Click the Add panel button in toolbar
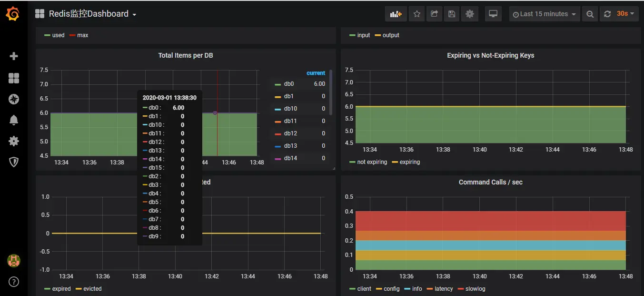 click(396, 14)
